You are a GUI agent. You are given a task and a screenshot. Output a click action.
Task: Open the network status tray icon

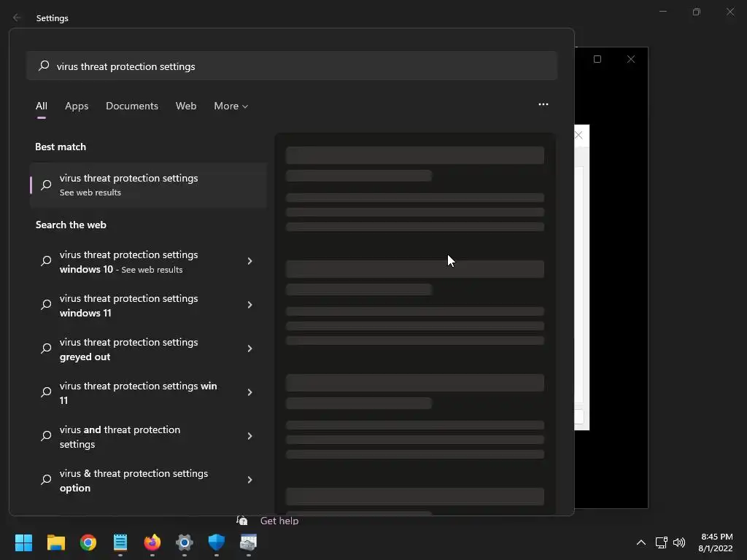pyautogui.click(x=661, y=542)
